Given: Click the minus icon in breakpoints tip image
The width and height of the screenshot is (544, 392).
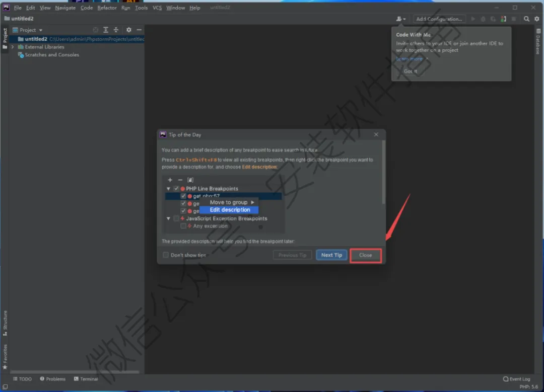Looking at the screenshot, I should pos(180,180).
